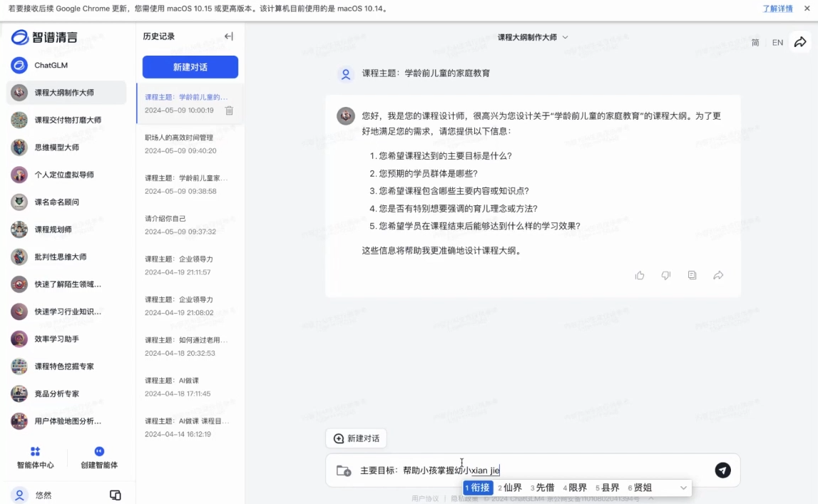Expand the IME candidate list arrow
This screenshot has height=504, width=818.
click(683, 488)
